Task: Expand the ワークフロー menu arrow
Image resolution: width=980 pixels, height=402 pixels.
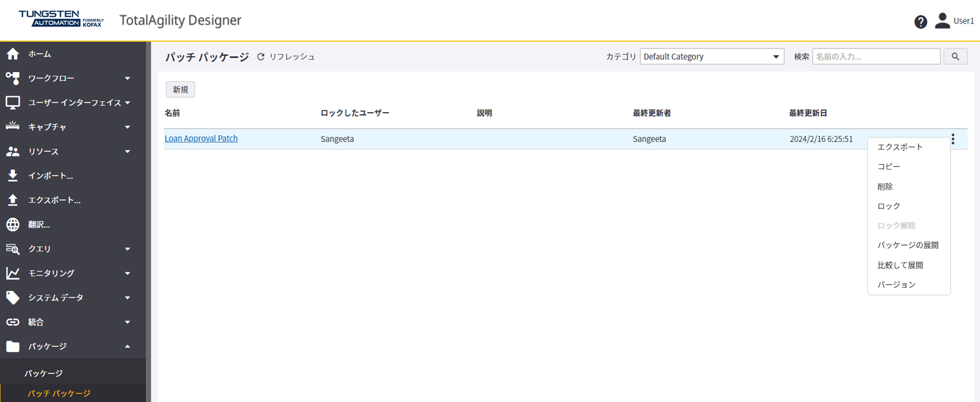Action: pyautogui.click(x=127, y=78)
